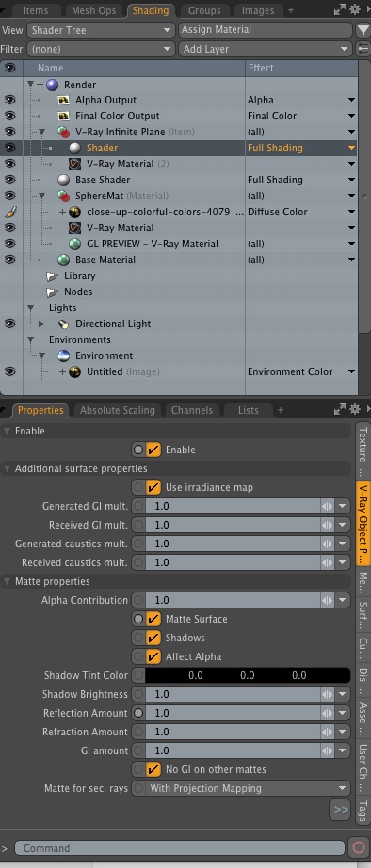The image size is (371, 868).
Task: Uncheck Affect Alpha
Action: point(153,656)
